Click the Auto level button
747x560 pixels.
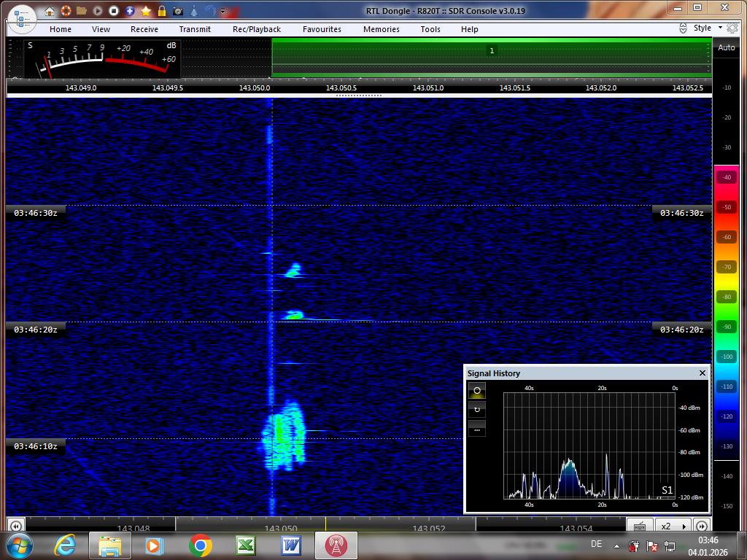coord(726,47)
